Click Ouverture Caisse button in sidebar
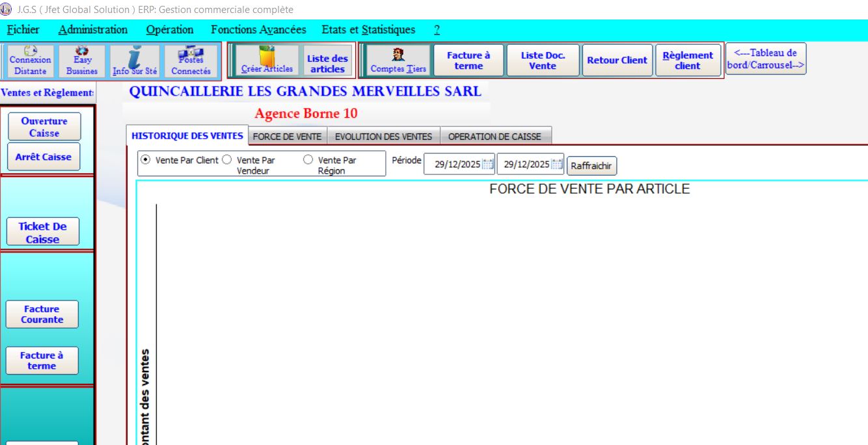The height and width of the screenshot is (445, 868). pos(44,127)
